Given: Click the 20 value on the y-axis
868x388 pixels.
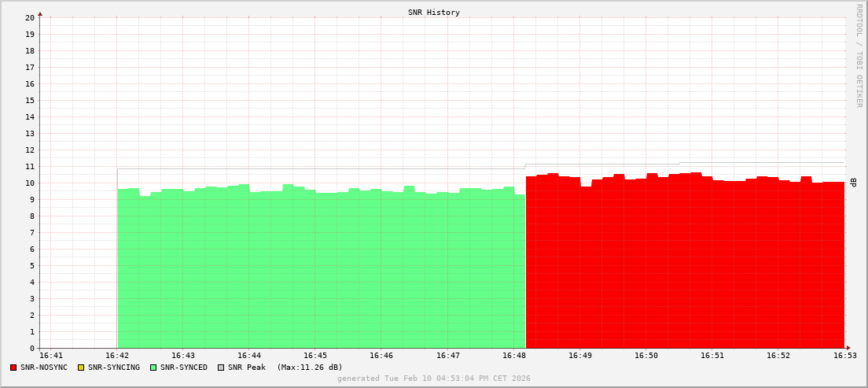Looking at the screenshot, I should (29, 17).
